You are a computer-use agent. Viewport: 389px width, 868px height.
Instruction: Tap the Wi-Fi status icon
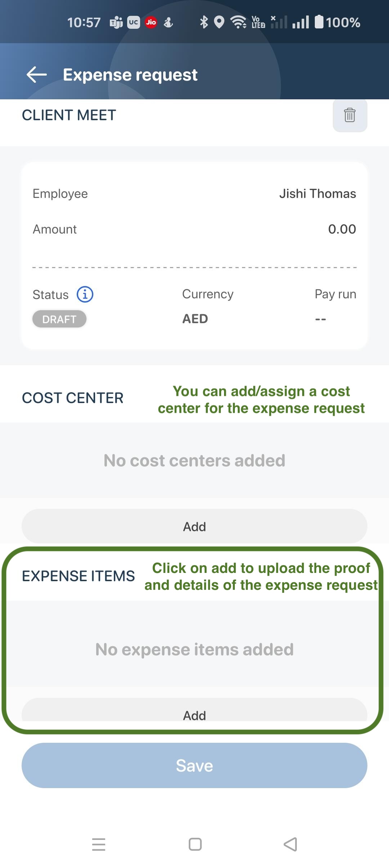click(x=238, y=22)
